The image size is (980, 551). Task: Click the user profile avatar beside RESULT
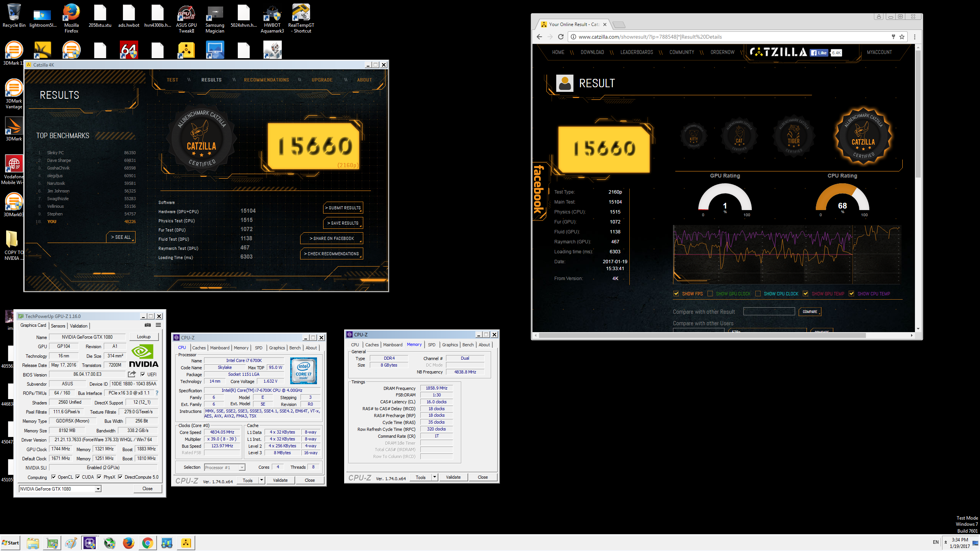click(564, 83)
